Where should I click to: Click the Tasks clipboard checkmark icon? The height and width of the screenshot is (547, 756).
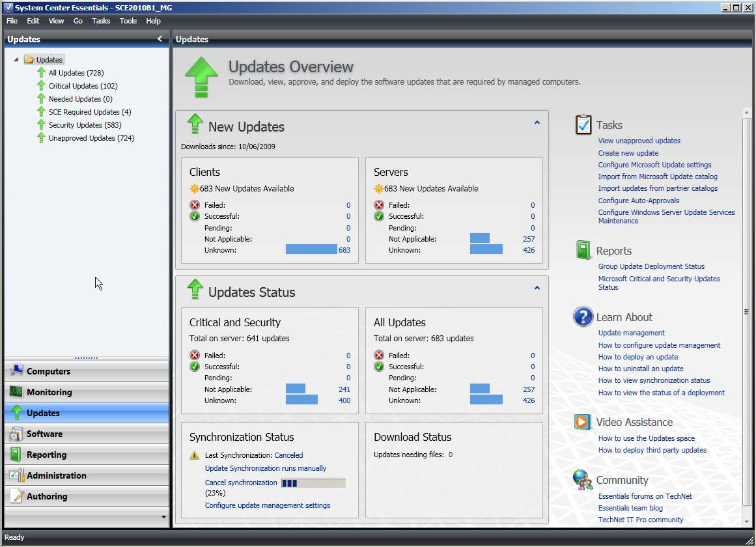coord(583,124)
